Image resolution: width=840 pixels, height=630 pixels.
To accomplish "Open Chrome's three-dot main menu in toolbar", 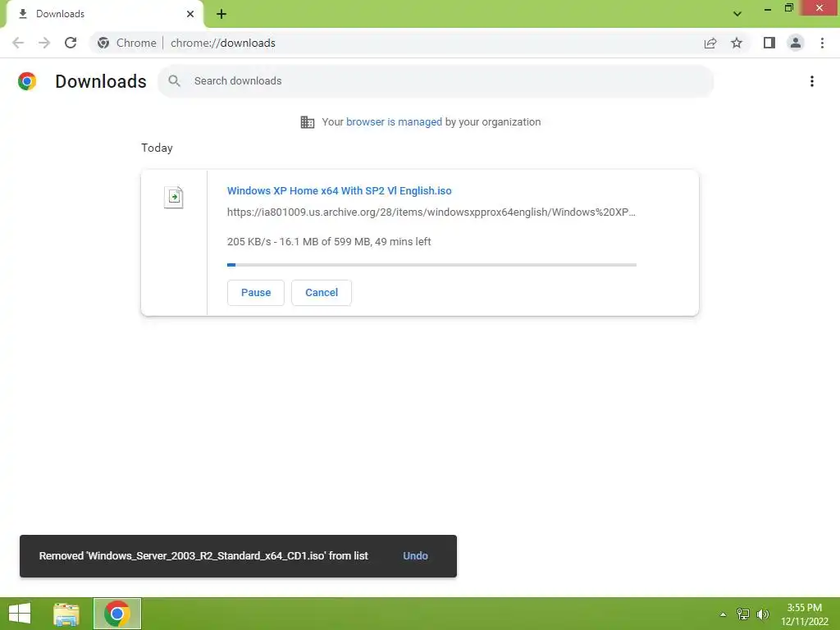I will coord(822,43).
